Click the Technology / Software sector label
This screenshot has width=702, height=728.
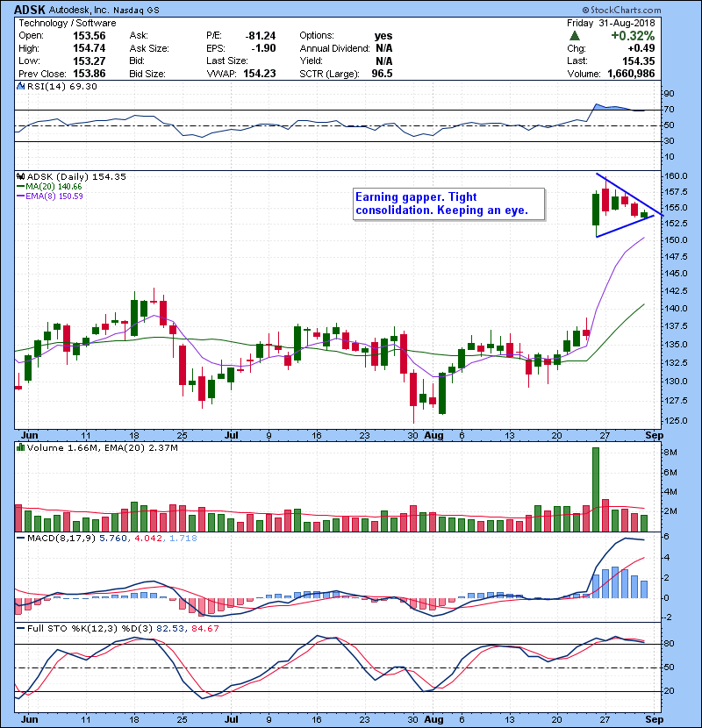(x=68, y=23)
